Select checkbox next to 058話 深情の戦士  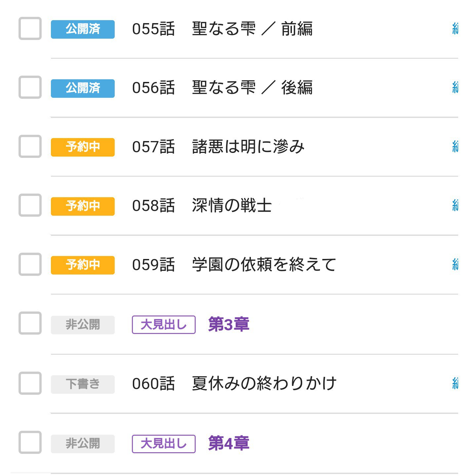(x=30, y=205)
